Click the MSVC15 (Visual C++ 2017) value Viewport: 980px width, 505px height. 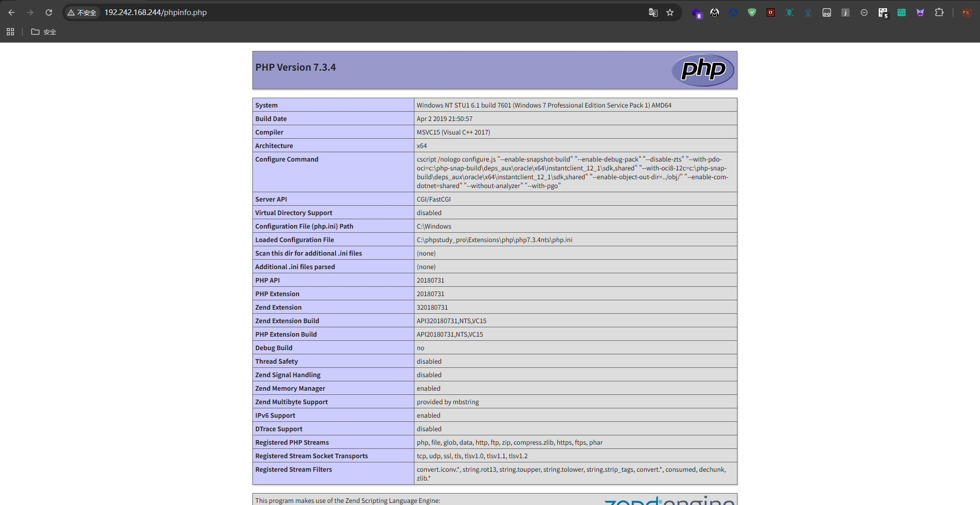coord(453,132)
